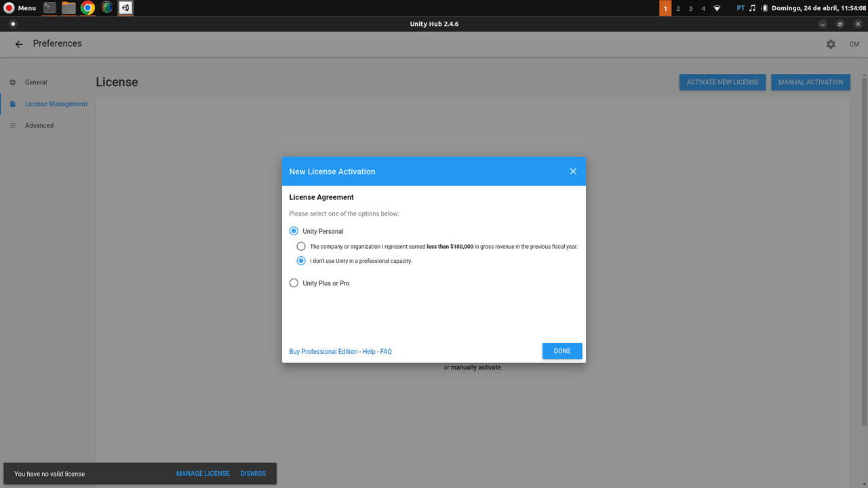Minimize the Unity Hub window
Image resolution: width=868 pixels, height=488 pixels.
point(823,24)
